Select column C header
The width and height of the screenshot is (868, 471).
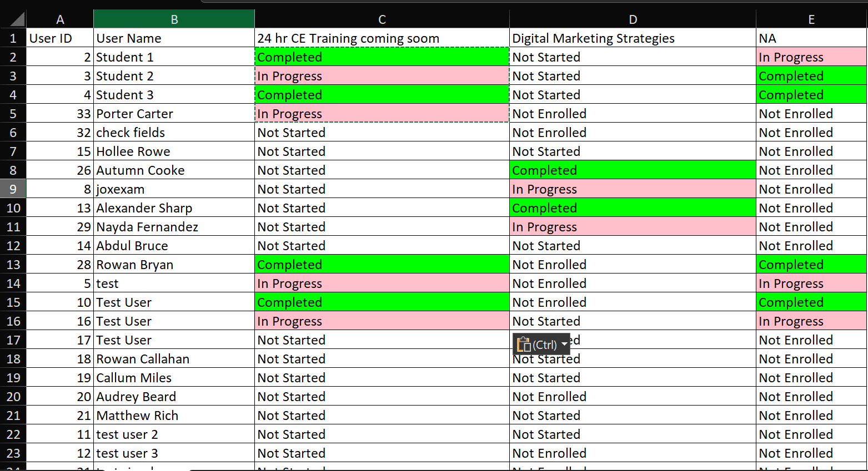382,19
